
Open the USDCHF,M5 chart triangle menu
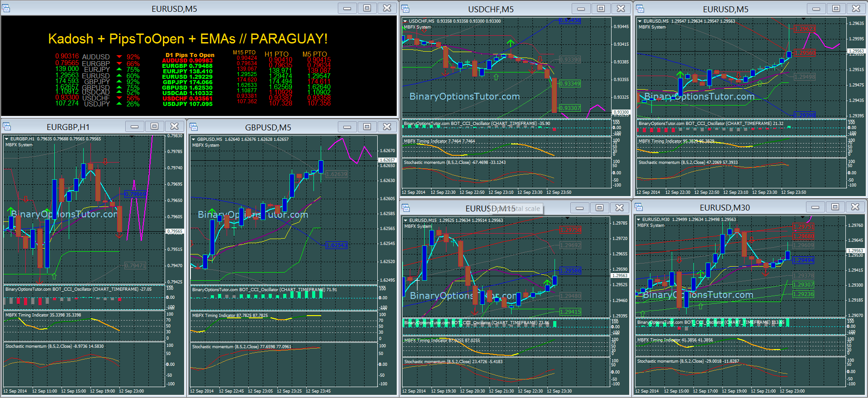tap(405, 21)
